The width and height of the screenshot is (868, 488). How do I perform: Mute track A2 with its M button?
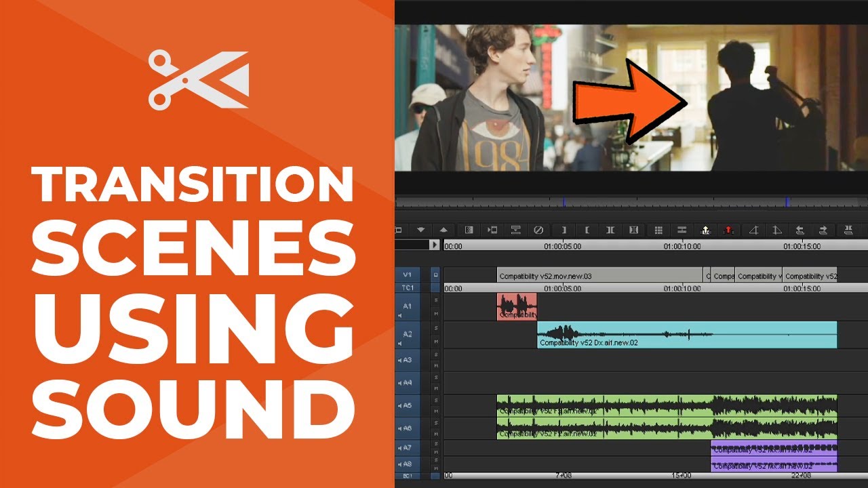pos(436,342)
